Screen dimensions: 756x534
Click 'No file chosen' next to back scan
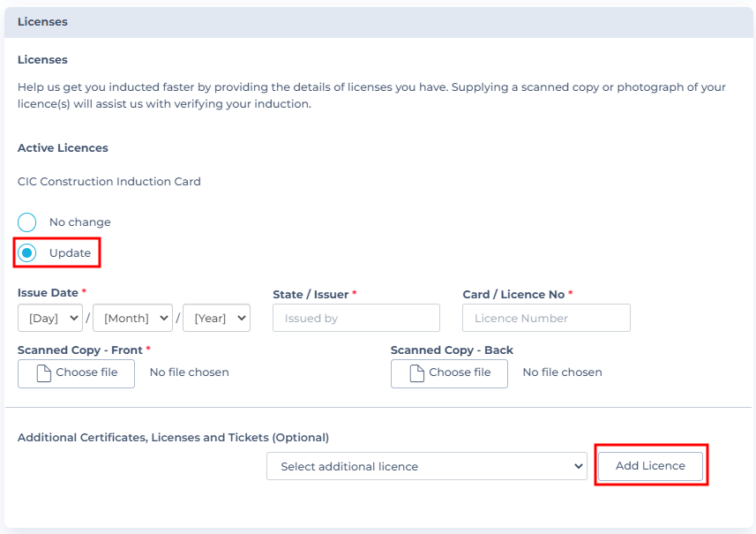(563, 372)
